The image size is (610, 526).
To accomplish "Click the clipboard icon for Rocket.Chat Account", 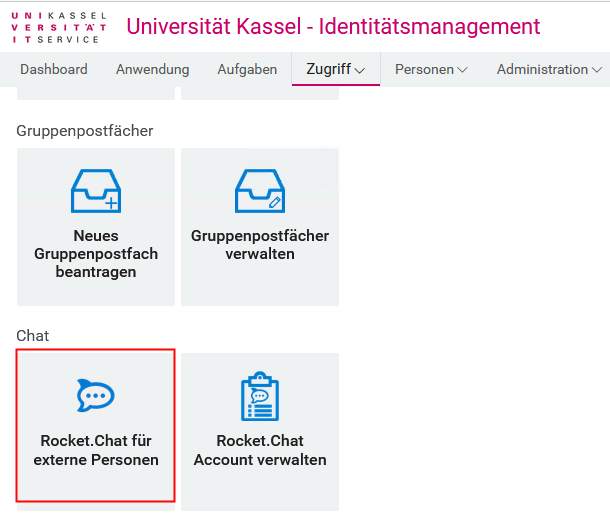I will click(x=260, y=396).
